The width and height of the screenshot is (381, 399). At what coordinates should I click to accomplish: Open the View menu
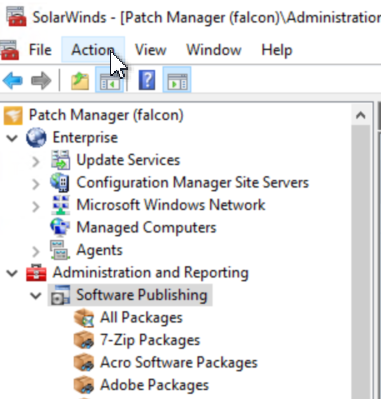150,50
